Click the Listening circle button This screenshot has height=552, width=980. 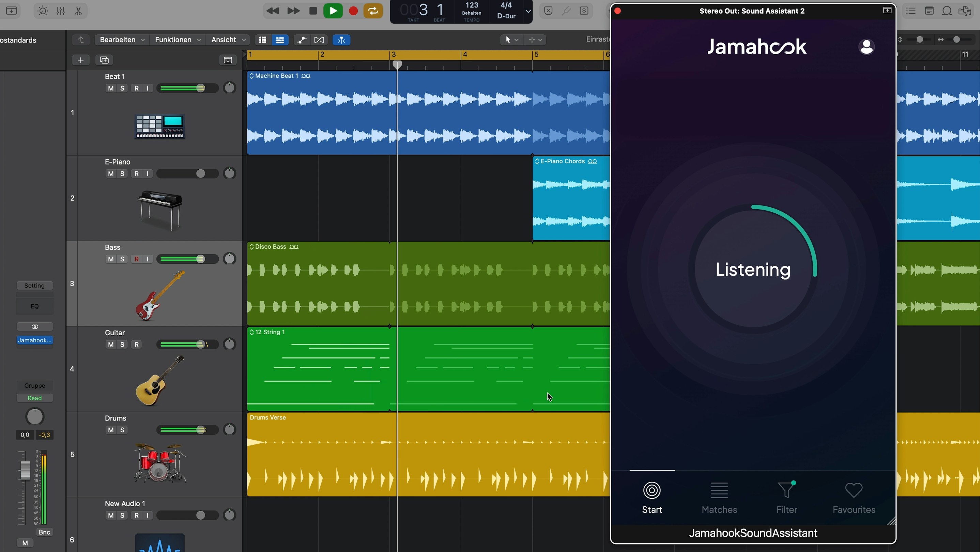[x=753, y=269]
